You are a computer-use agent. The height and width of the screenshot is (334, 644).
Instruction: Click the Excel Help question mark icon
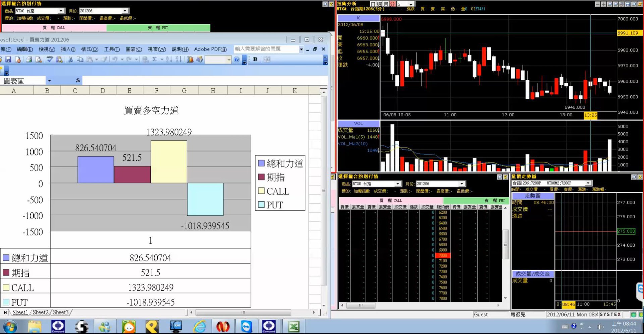(x=237, y=59)
